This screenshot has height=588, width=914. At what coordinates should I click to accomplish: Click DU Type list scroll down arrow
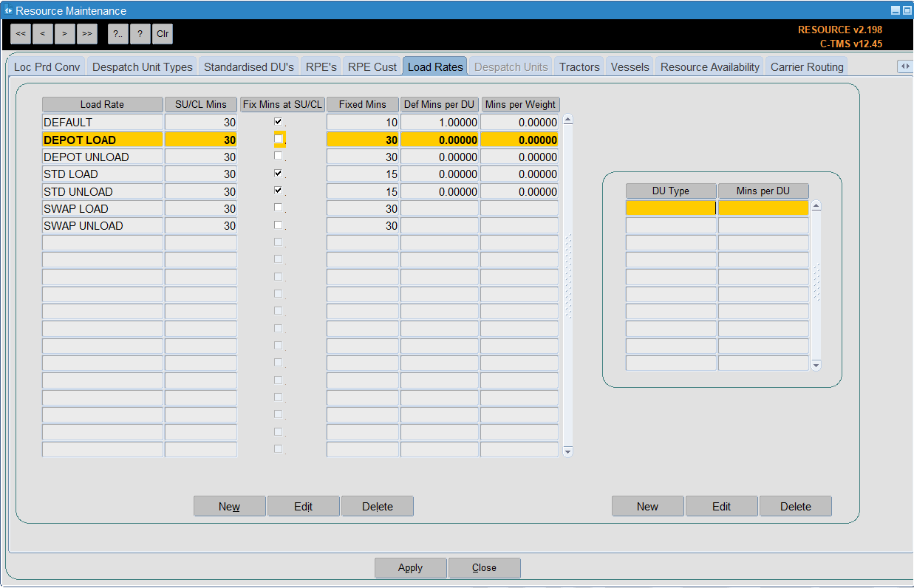pos(816,365)
